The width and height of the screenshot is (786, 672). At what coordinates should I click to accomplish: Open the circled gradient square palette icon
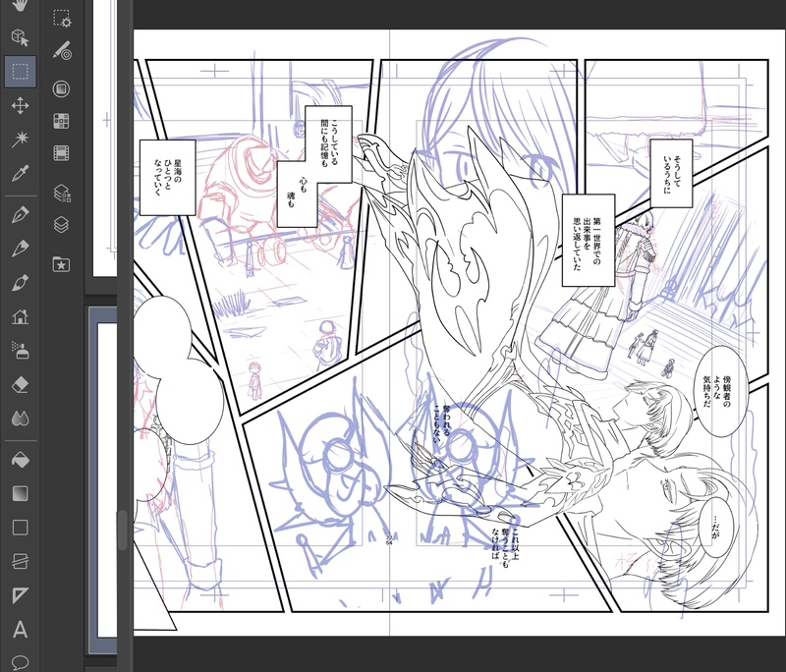pos(61,89)
